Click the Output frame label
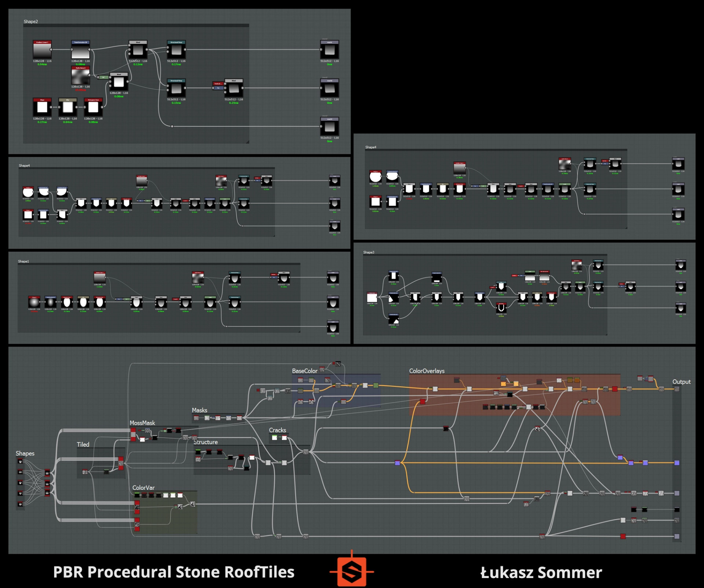 681,381
